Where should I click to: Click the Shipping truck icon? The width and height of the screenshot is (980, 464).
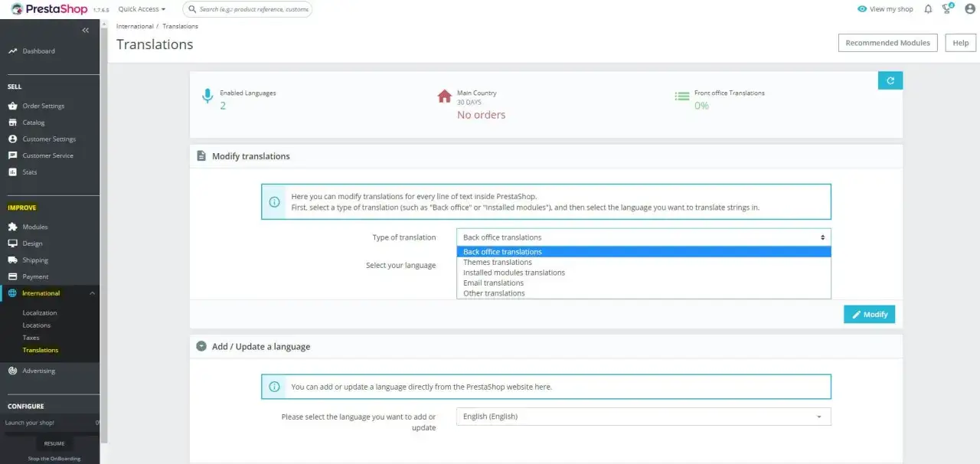point(12,260)
